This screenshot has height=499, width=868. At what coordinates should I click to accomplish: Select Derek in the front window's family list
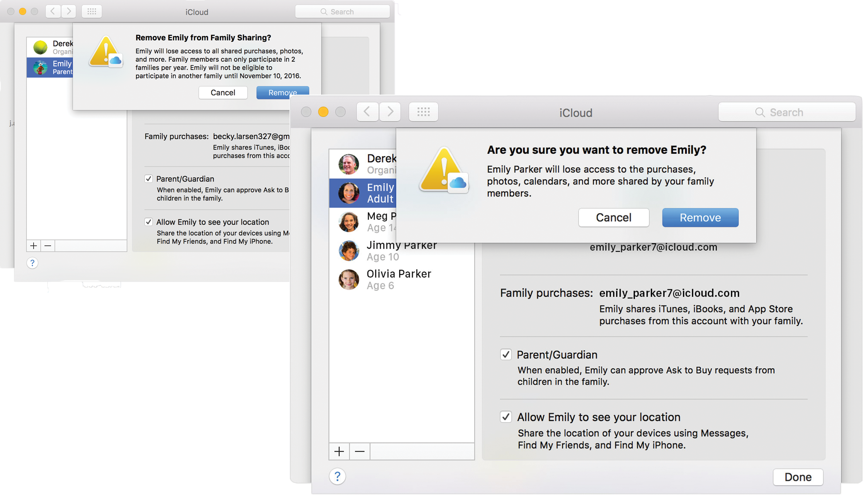[363, 164]
